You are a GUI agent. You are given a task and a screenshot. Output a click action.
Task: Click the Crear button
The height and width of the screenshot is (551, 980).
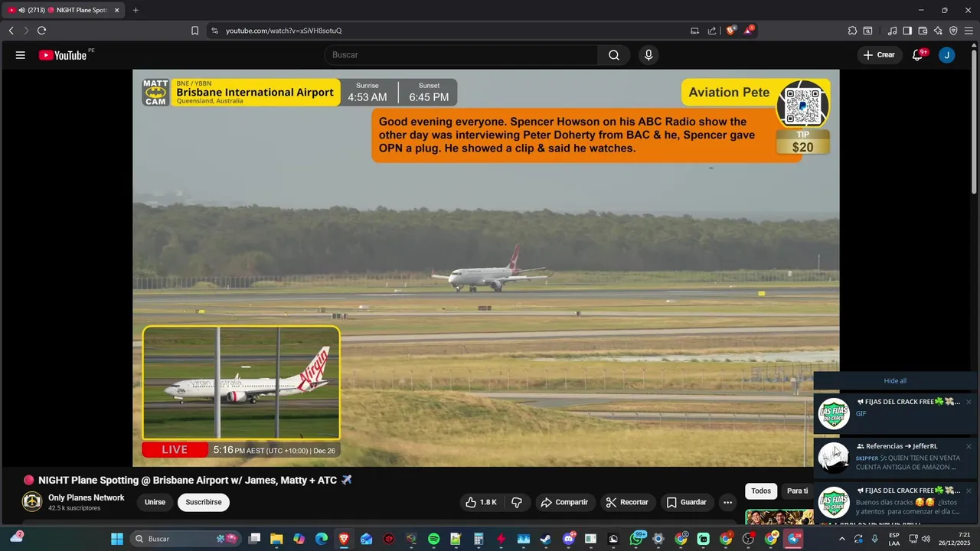[x=879, y=55]
